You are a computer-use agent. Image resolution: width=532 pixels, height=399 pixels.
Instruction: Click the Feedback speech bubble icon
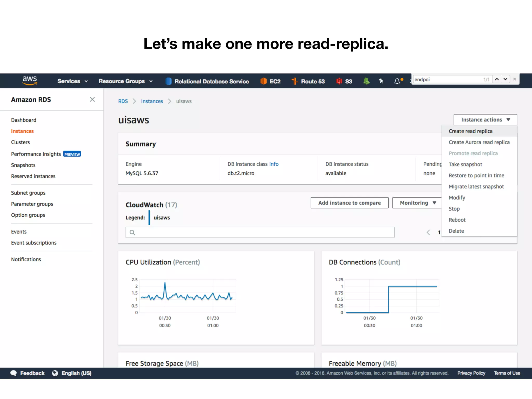[14, 373]
